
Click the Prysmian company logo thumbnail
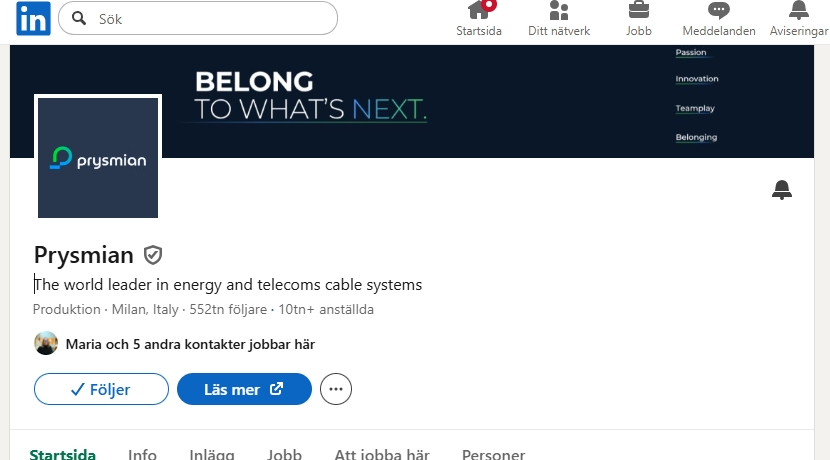tap(98, 158)
